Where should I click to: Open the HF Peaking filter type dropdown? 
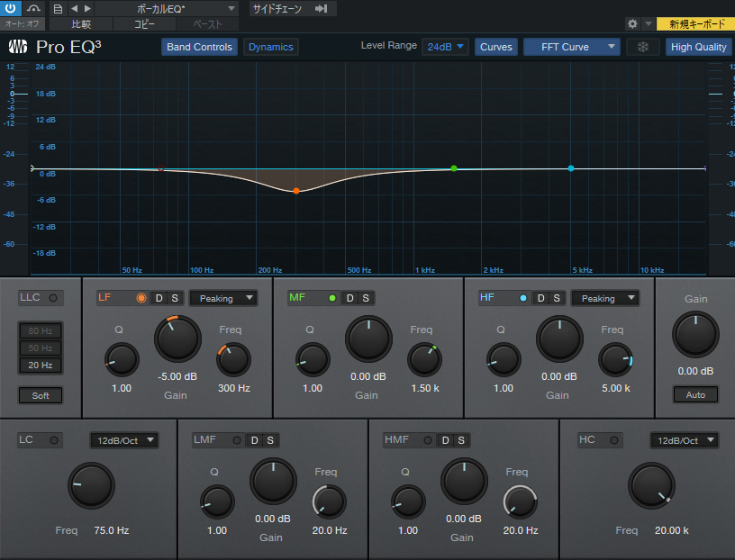(605, 298)
